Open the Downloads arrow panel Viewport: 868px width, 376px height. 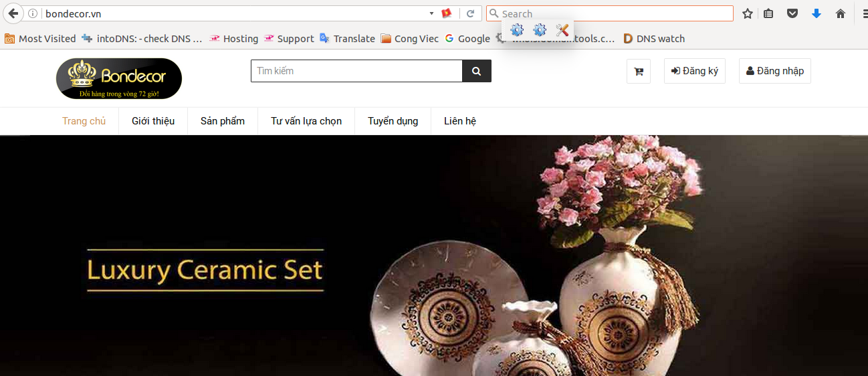(x=817, y=13)
